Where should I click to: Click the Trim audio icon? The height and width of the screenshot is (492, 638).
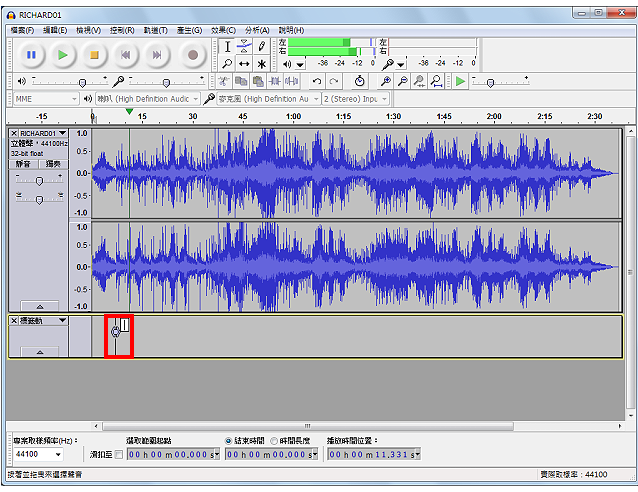(x=275, y=81)
